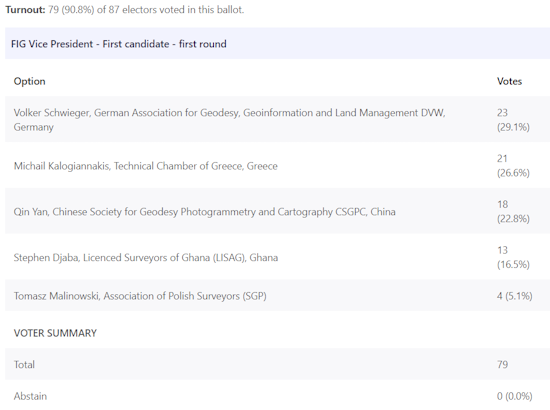Click the Option column header
This screenshot has width=550, height=410.
coord(29,81)
